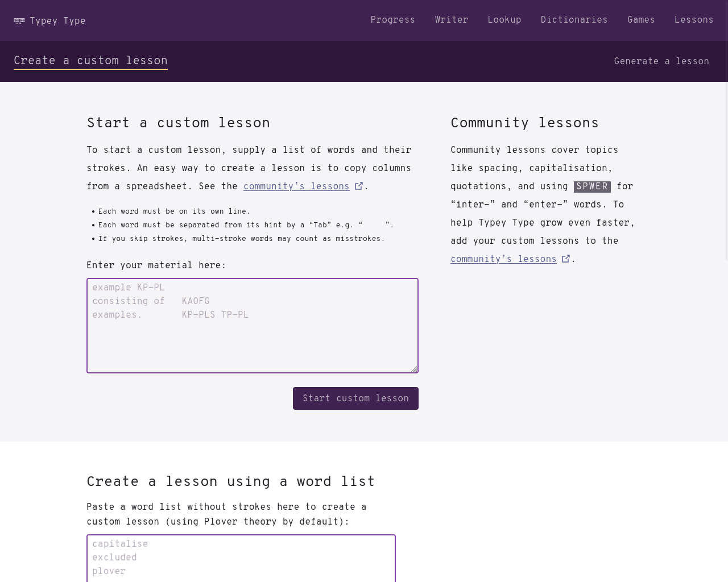Screen dimensions: 728x582
Task: Click the Create a custom lesson heading link
Action: (x=90, y=61)
